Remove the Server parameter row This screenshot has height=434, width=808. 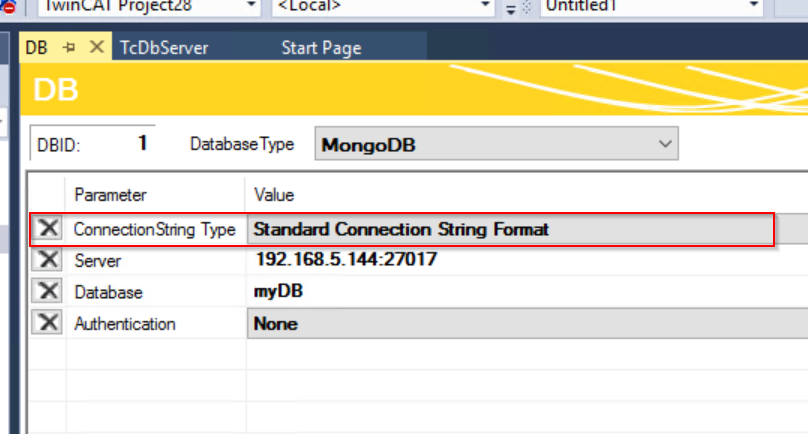tap(48, 259)
